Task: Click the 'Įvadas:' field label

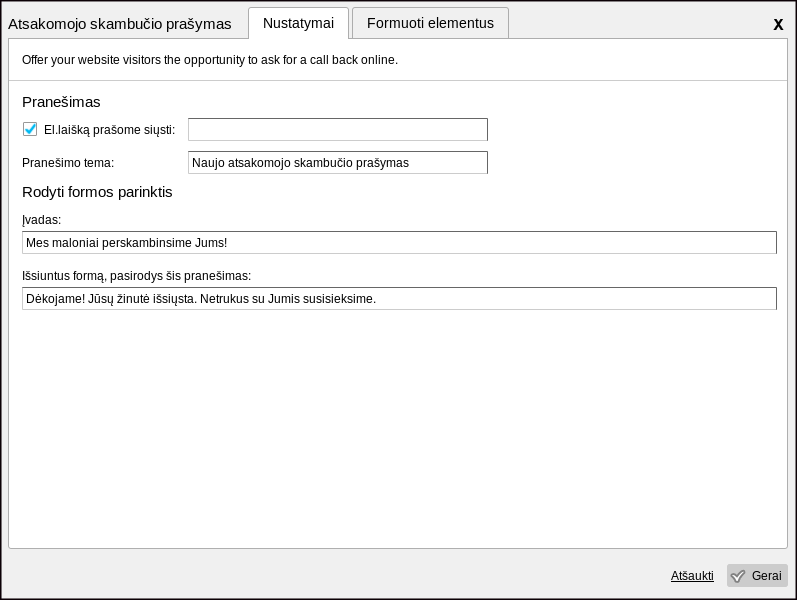Action: 42,220
